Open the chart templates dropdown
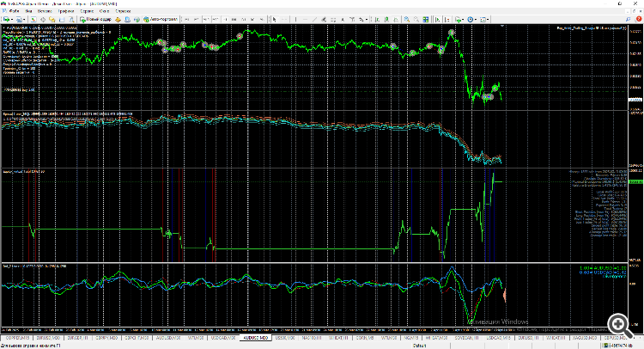 484,19
